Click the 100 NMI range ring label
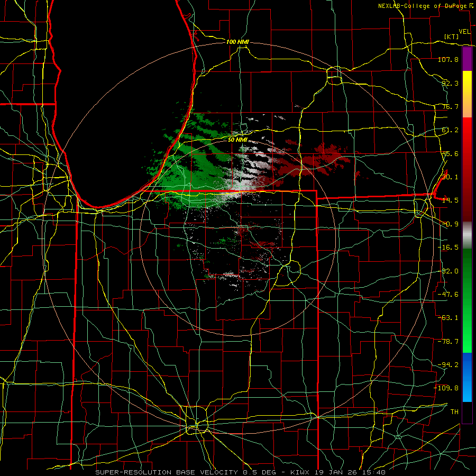 point(237,42)
